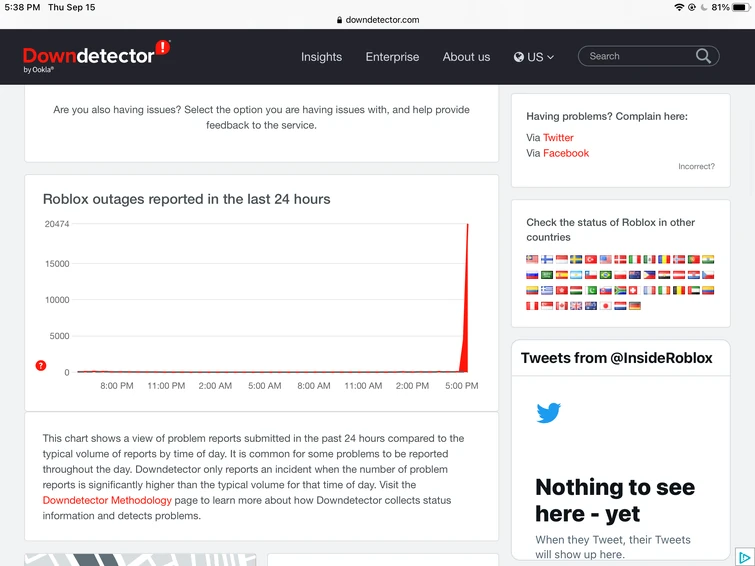Expand the US country dropdown
This screenshot has width=755, height=566.
[534, 57]
